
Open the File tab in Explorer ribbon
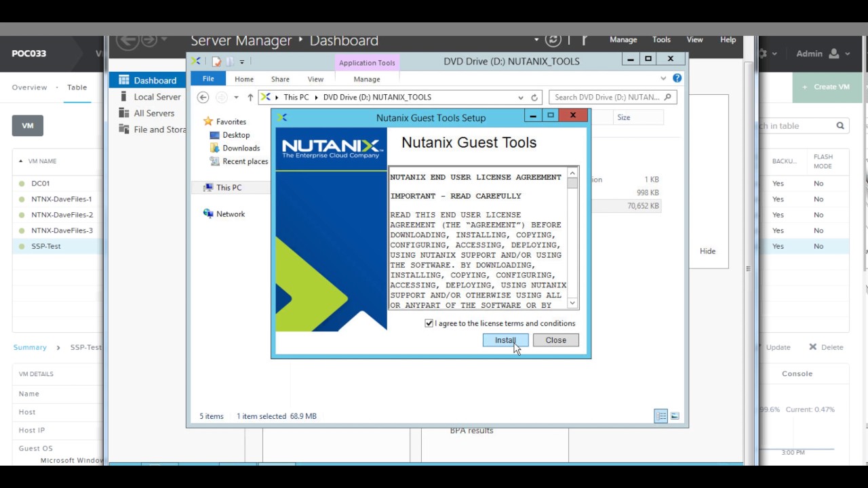coord(208,79)
